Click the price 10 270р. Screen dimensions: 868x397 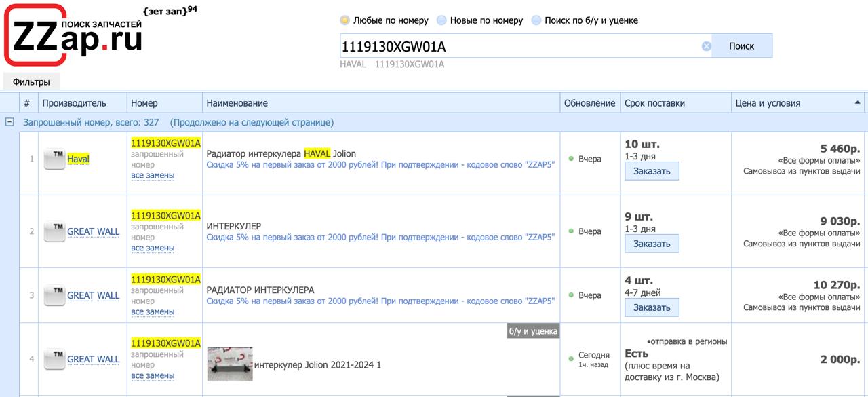pos(837,285)
